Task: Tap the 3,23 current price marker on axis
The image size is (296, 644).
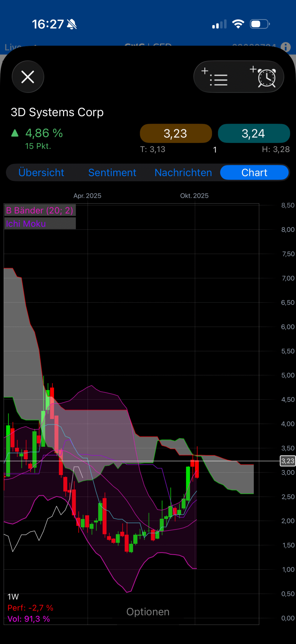Action: point(288,461)
